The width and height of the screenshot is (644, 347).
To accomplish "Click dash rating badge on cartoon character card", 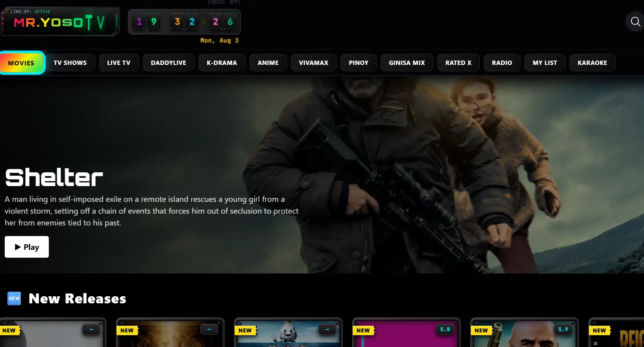I will click(327, 330).
